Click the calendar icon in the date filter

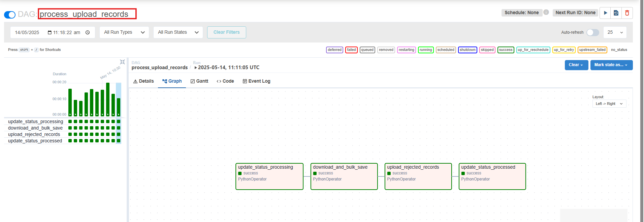50,32
